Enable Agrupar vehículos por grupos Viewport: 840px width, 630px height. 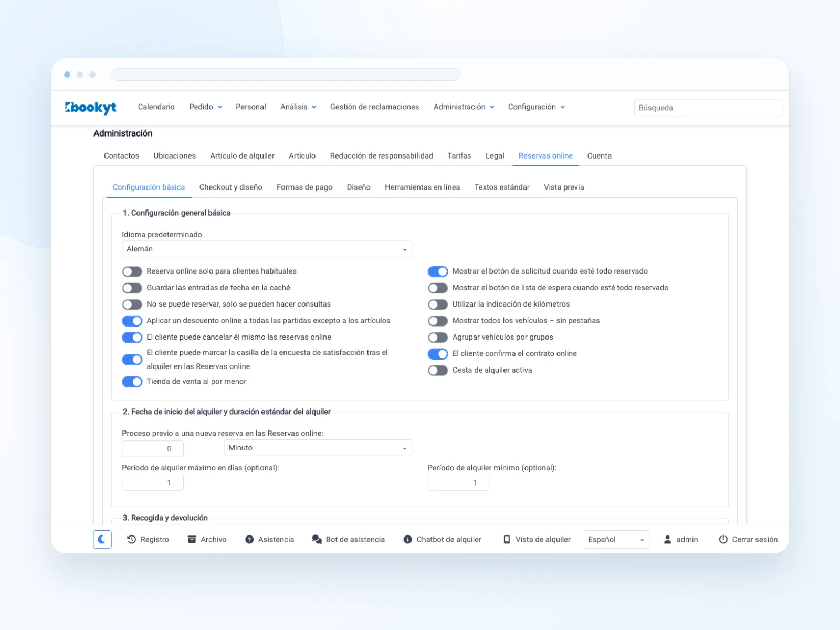[438, 337]
